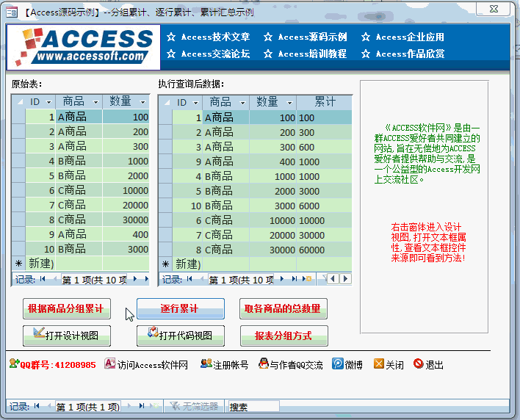Expand 数量 column dropdown in query result table
The width and height of the screenshot is (520, 420).
click(x=290, y=103)
